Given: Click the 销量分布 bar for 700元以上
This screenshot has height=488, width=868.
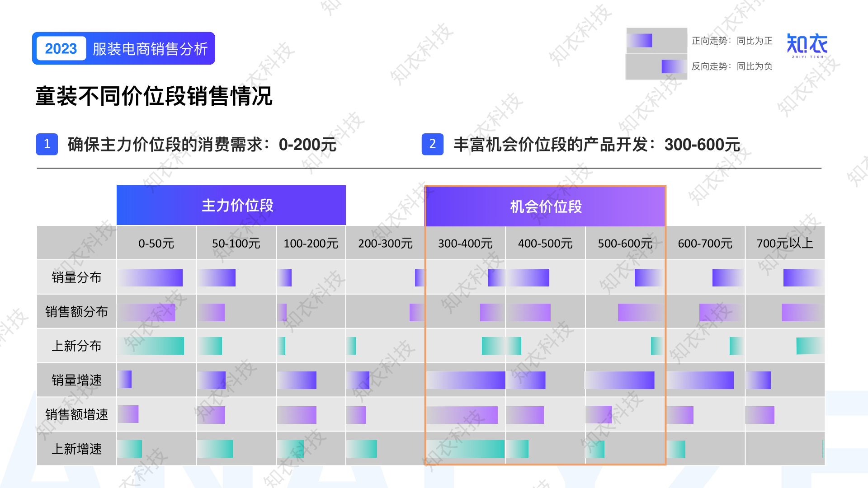Looking at the screenshot, I should (x=803, y=277).
